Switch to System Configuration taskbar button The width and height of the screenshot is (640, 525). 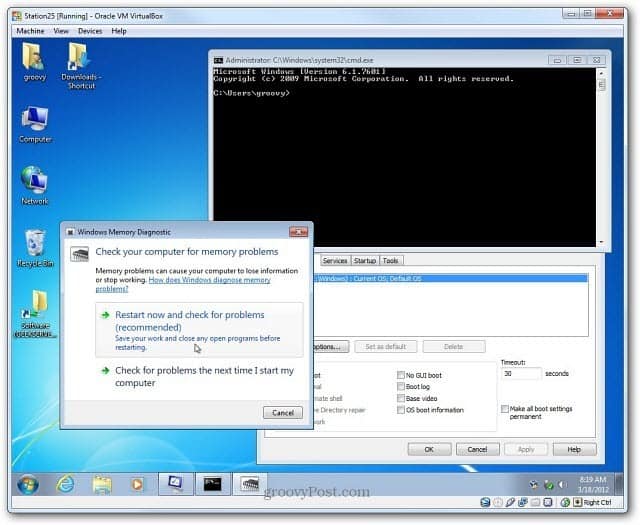(x=176, y=484)
